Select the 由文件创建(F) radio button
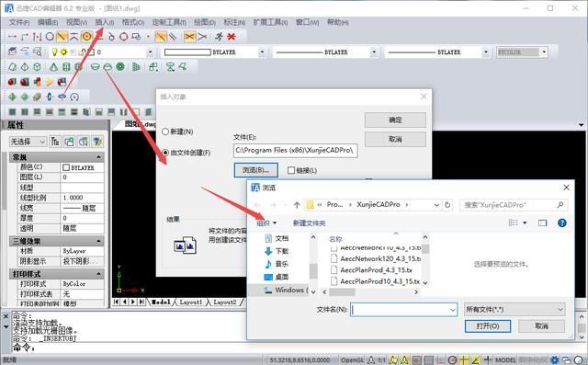The image size is (588, 365). (x=165, y=153)
